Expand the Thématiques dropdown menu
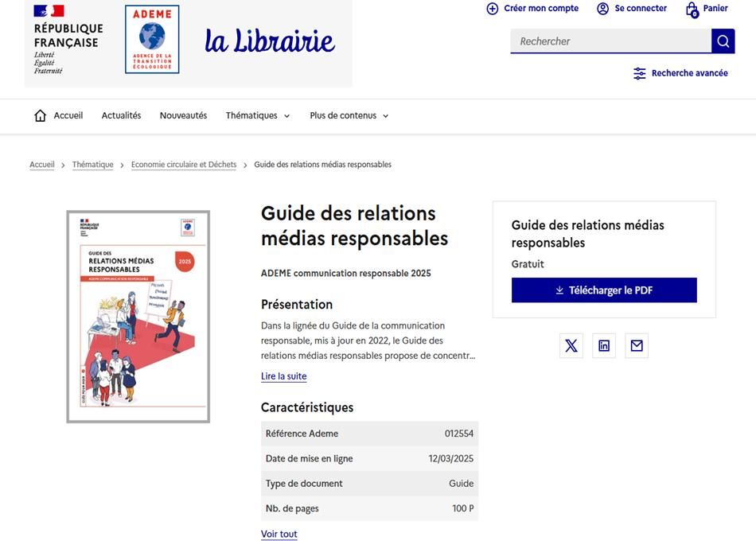This screenshot has height=541, width=756. 258,115
